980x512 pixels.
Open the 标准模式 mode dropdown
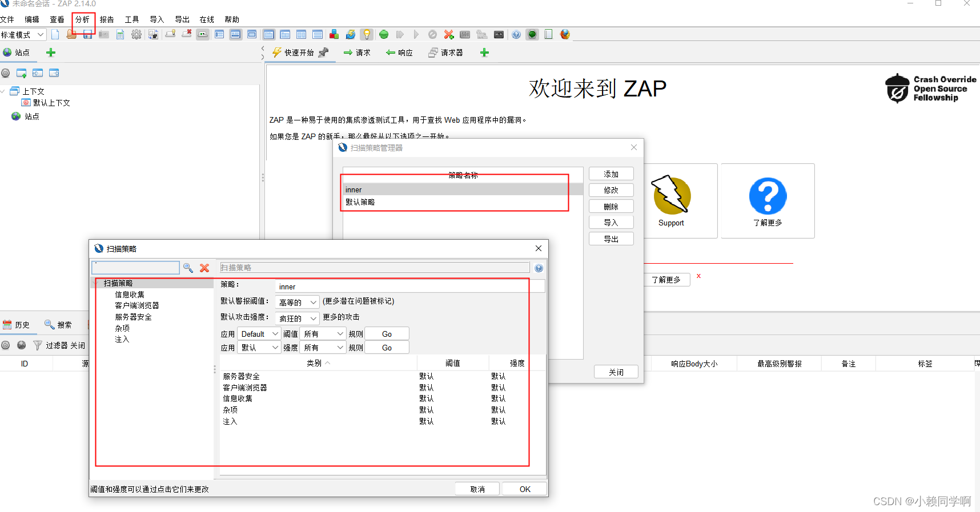[x=23, y=35]
